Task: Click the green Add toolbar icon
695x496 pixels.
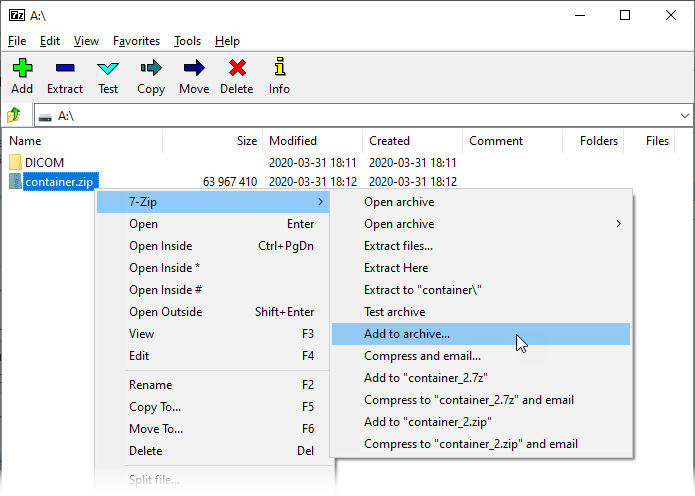Action: click(x=22, y=68)
